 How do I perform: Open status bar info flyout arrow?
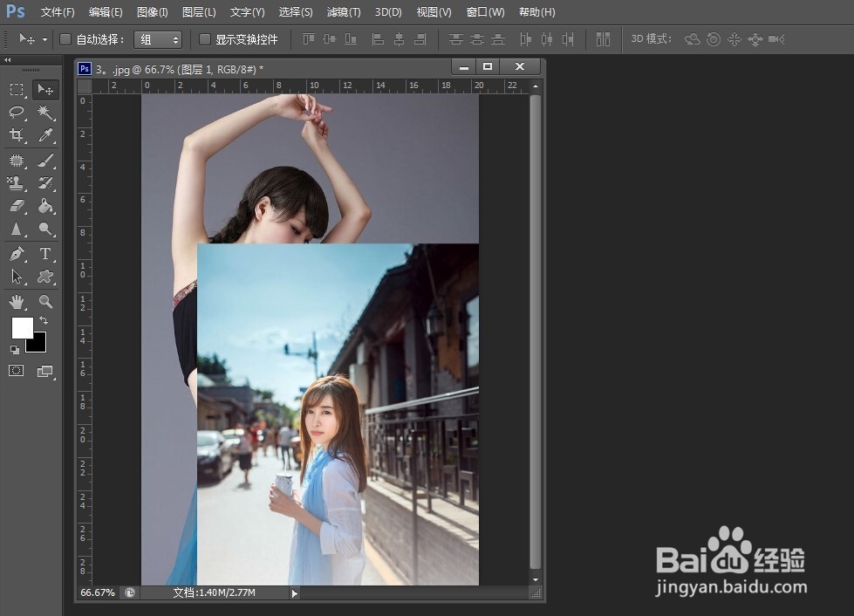[x=295, y=593]
